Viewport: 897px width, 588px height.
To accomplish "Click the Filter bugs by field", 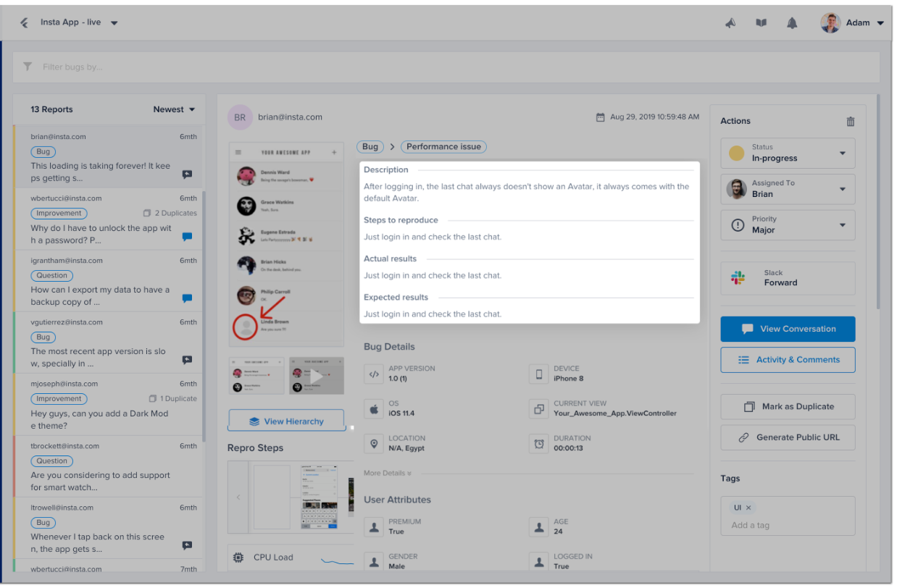I will point(446,67).
